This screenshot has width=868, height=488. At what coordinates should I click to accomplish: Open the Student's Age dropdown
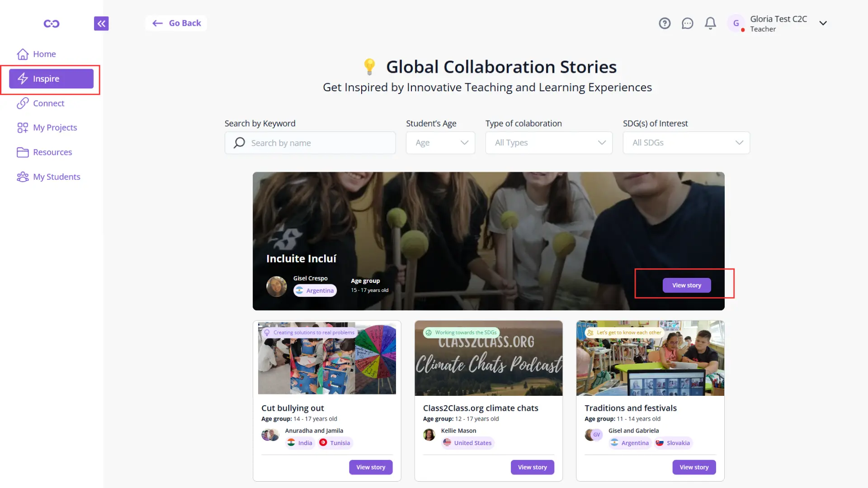(x=440, y=143)
